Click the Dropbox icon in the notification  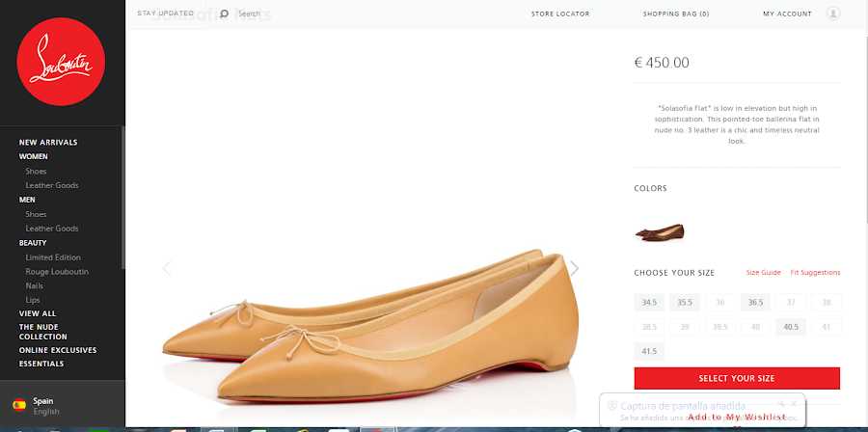[611, 406]
